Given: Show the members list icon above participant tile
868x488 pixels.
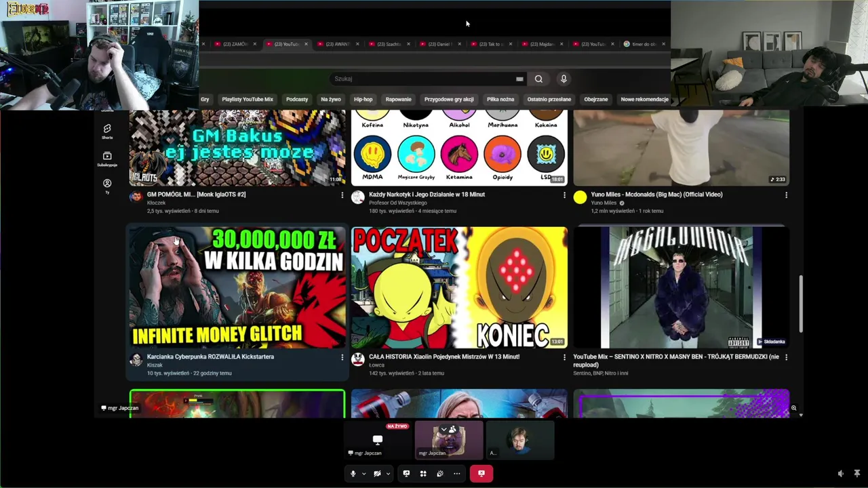Looking at the screenshot, I should pyautogui.click(x=453, y=429).
